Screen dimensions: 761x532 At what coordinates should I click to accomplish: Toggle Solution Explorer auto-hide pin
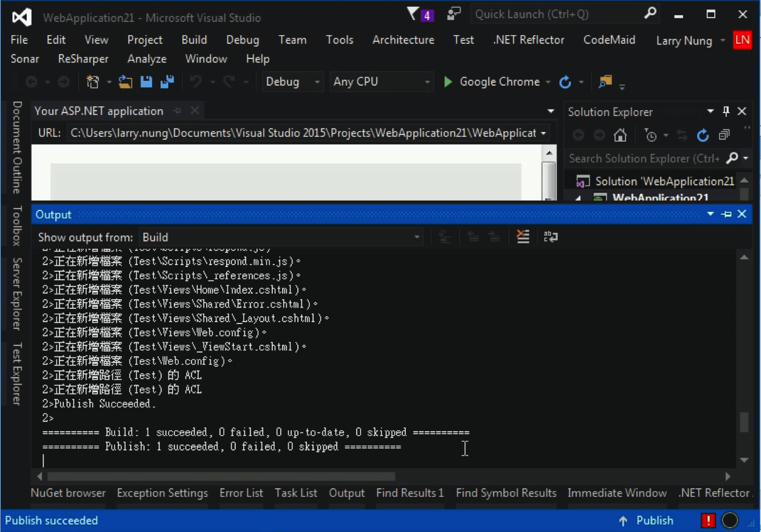[726, 111]
